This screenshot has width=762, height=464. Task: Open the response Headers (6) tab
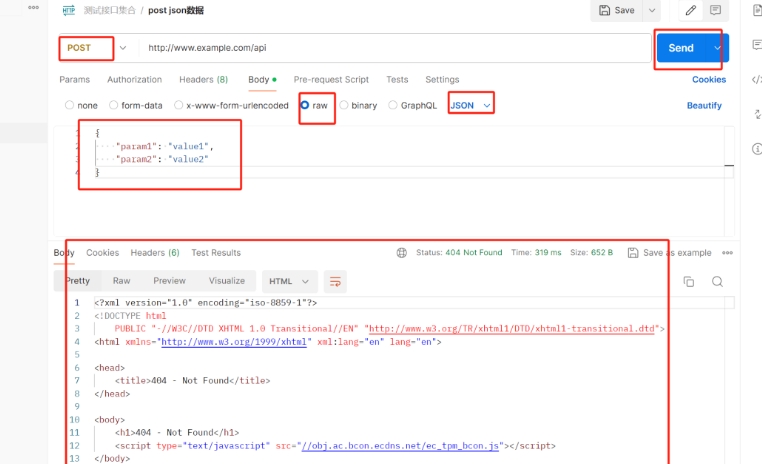pos(155,253)
